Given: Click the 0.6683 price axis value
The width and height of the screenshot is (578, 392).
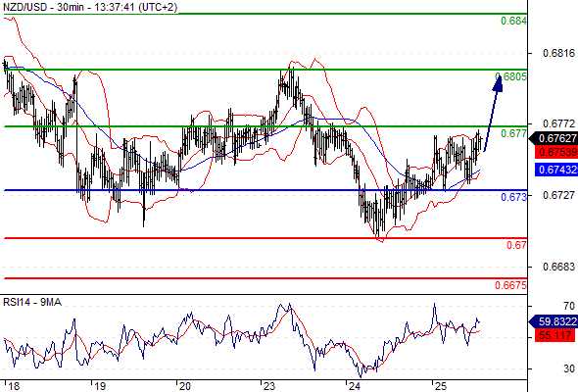Looking at the screenshot, I should tap(558, 267).
